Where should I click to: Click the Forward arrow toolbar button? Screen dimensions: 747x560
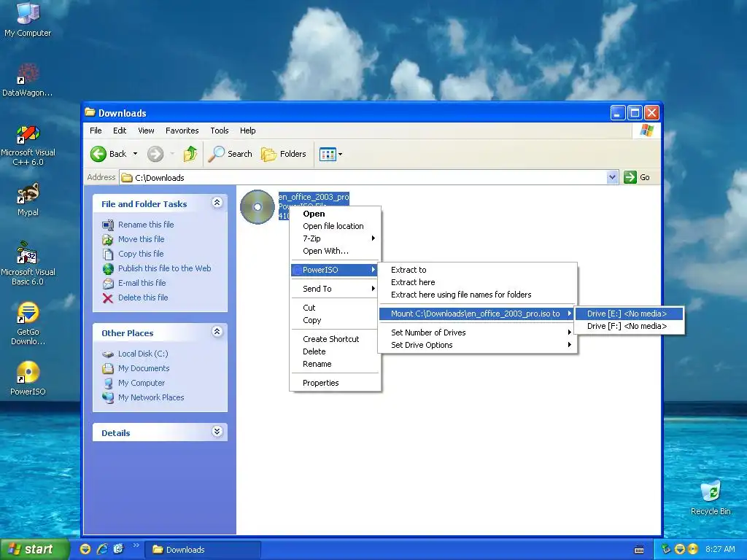155,154
